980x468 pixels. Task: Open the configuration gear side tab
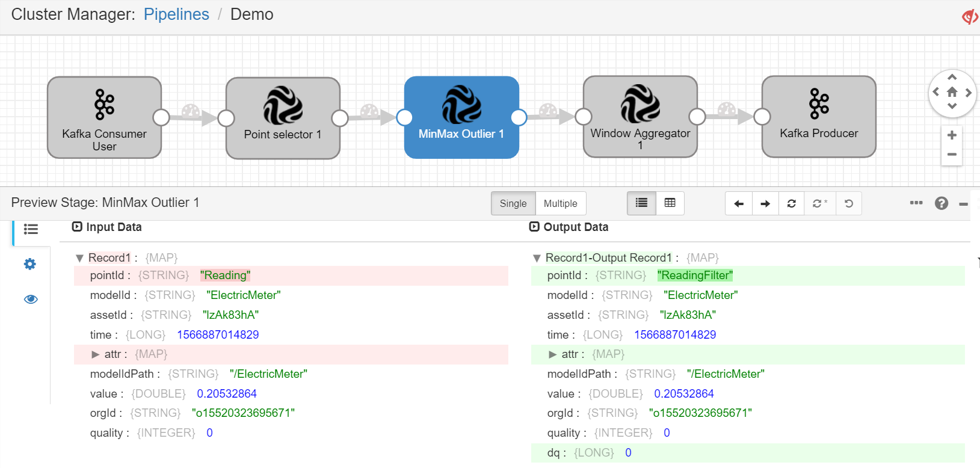30,264
